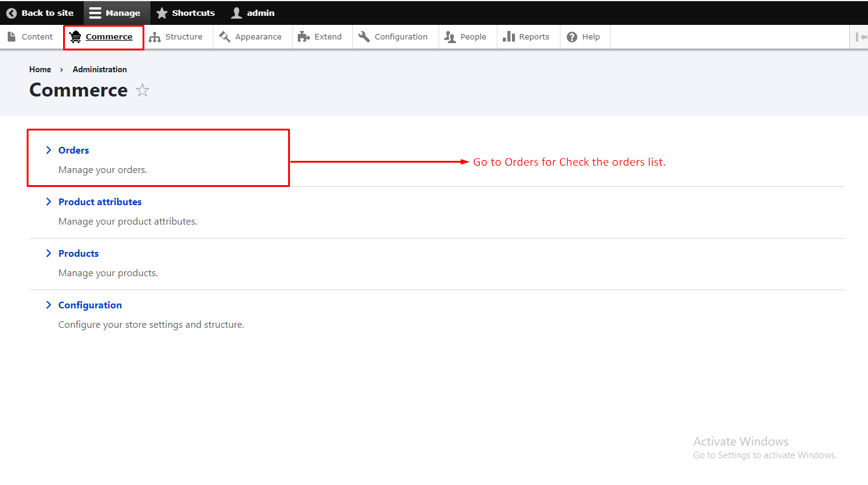868x485 pixels.
Task: Add Commerce page to shortcuts with star
Action: [x=143, y=90]
